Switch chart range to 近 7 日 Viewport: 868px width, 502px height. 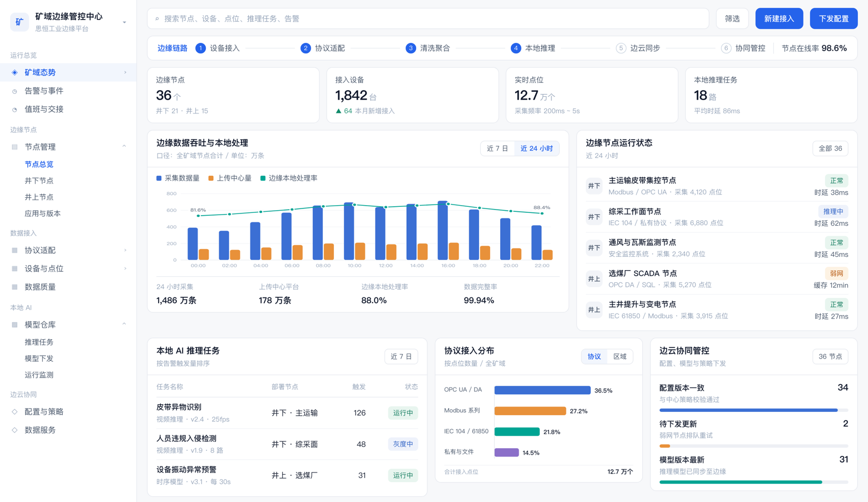(497, 148)
